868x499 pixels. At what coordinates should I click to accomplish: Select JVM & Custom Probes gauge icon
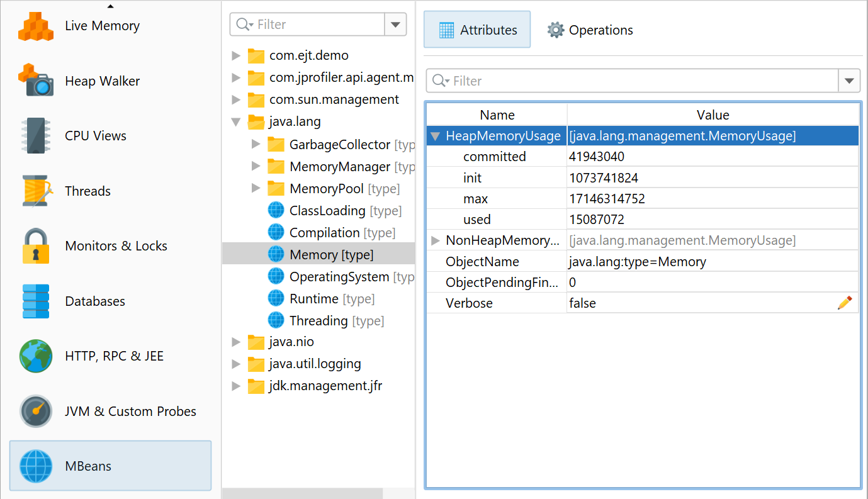(35, 412)
